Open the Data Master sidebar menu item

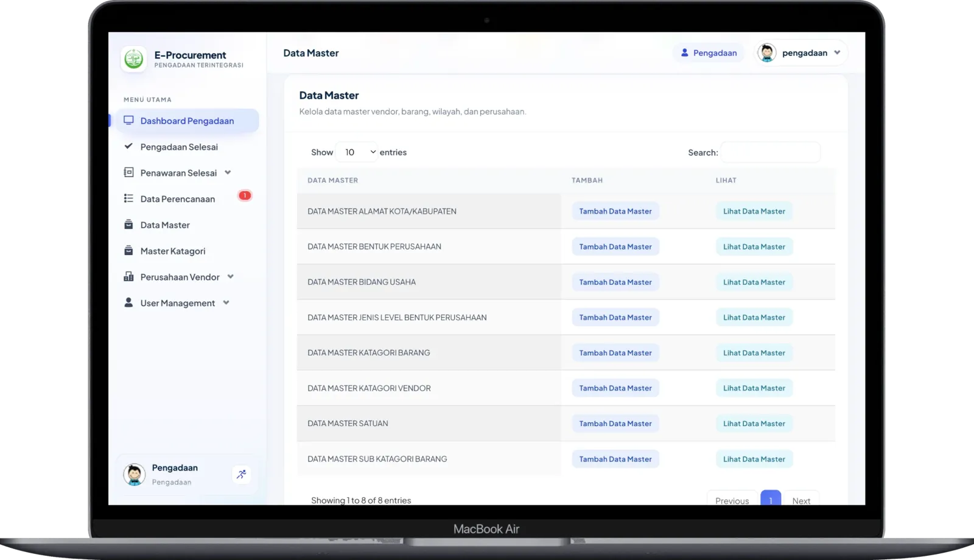165,225
